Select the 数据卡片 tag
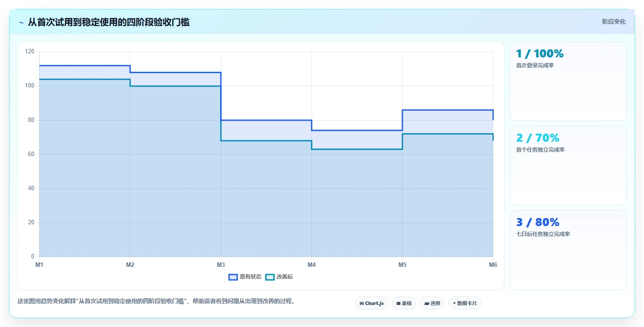644x327 pixels. [x=465, y=303]
